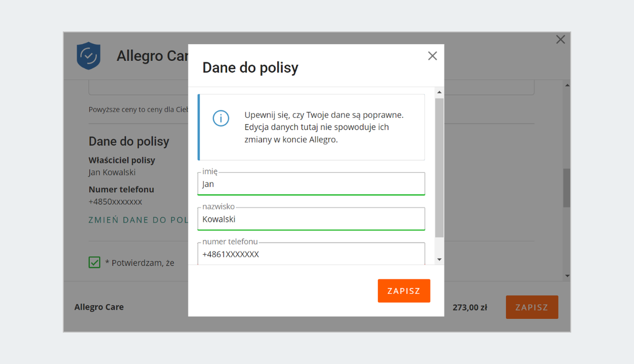The image size is (634, 364).
Task: Uncheck the Potwierdzam, że confirmation checkbox
Action: (x=94, y=262)
